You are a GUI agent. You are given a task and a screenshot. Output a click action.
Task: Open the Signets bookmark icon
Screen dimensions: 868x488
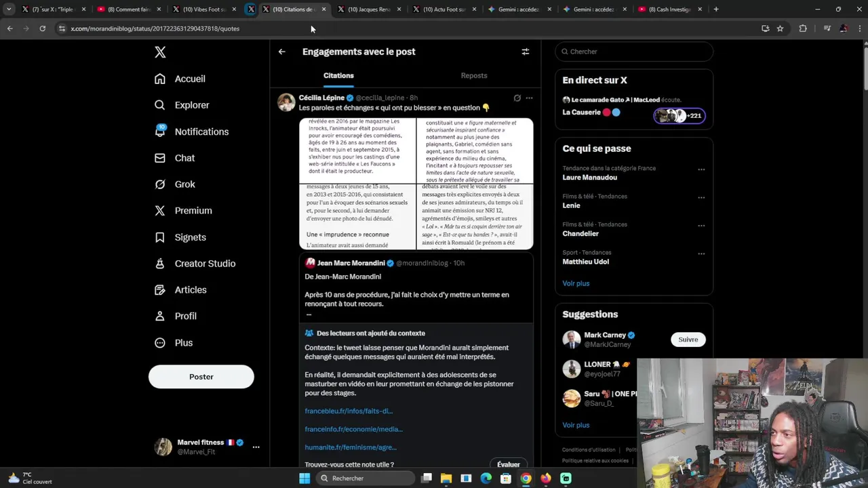(x=160, y=237)
